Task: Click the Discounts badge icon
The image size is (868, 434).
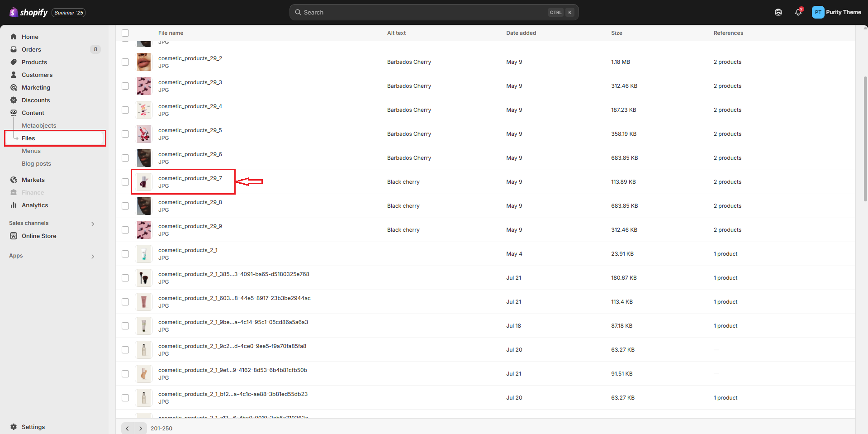Action: pos(14,100)
